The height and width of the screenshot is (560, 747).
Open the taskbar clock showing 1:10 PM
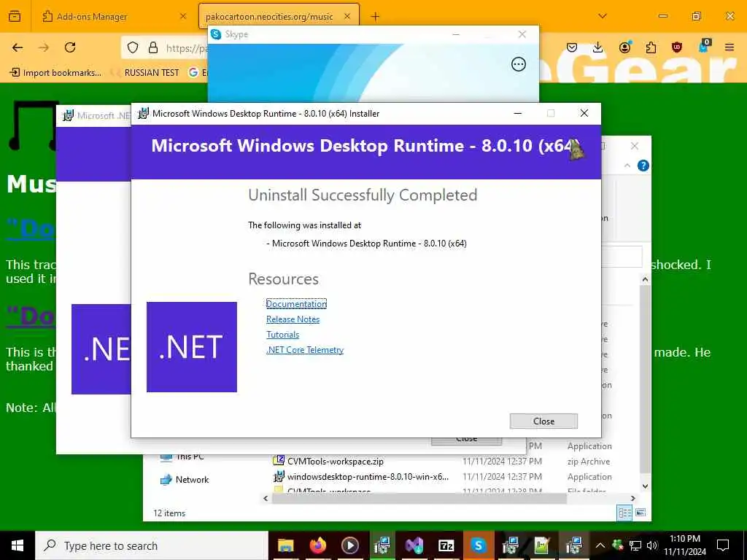pos(684,545)
